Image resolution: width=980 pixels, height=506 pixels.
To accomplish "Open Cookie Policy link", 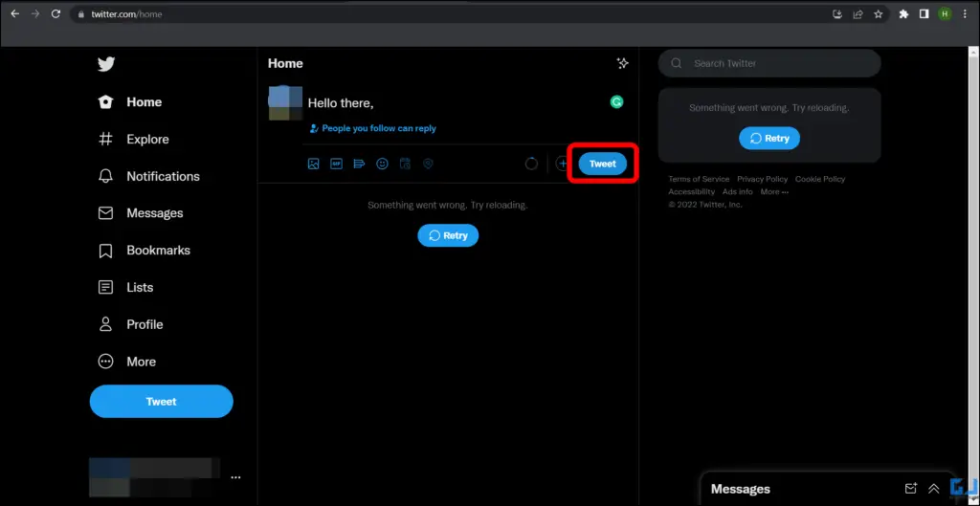I will 820,179.
